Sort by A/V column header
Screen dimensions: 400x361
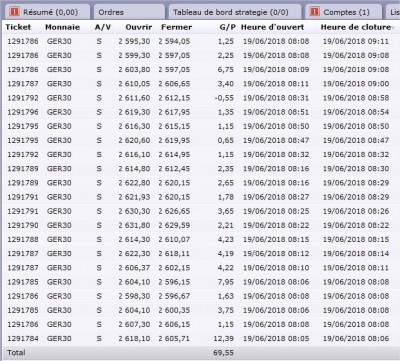coord(103,27)
